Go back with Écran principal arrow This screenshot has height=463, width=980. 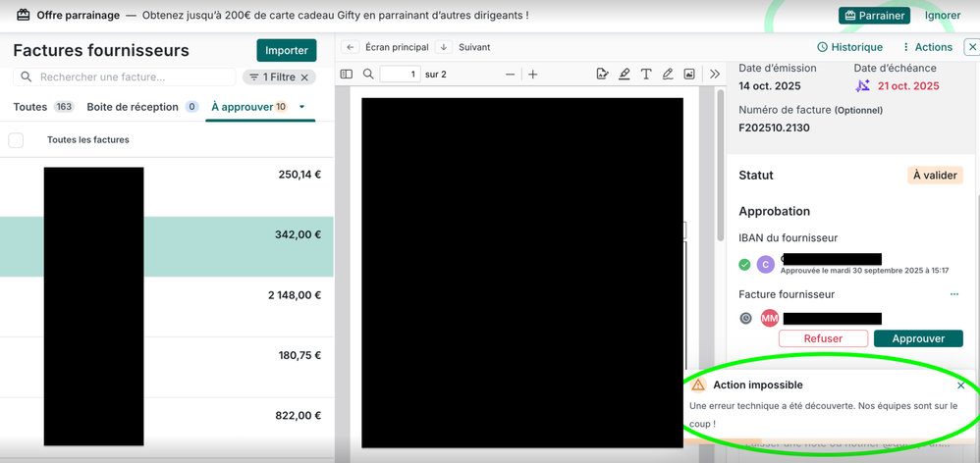(x=350, y=47)
